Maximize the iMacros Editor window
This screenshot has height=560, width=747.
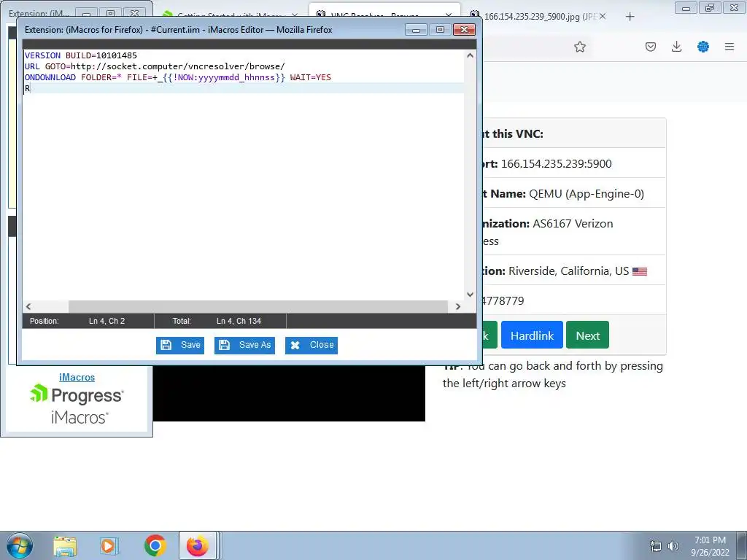[x=440, y=30]
